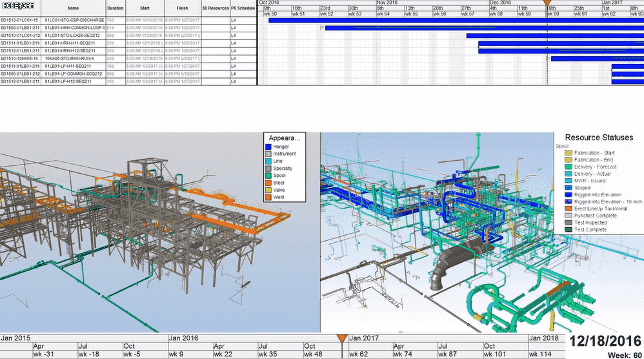The height and width of the screenshot is (359, 644).
Task: Sort tasks by the Duration column header
Action: pos(115,8)
